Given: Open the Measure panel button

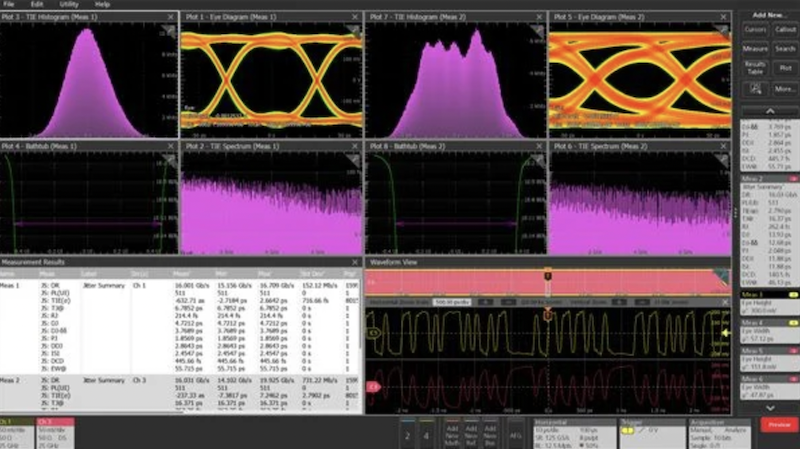Looking at the screenshot, I should pos(755,48).
